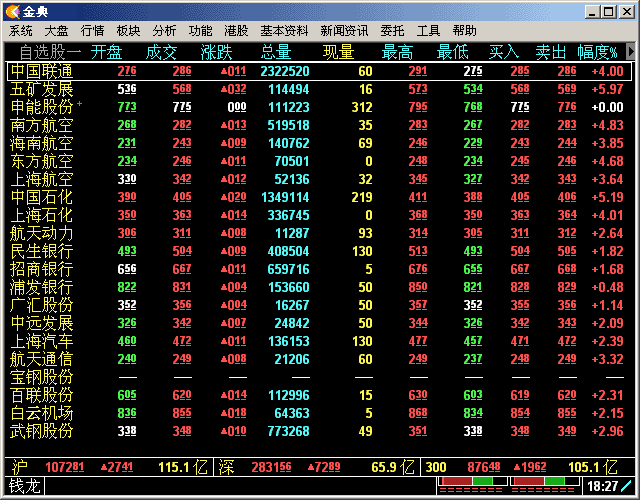640x500 pixels.
Task: Click the column scroll arrow after 幅度%
Action: (631, 52)
